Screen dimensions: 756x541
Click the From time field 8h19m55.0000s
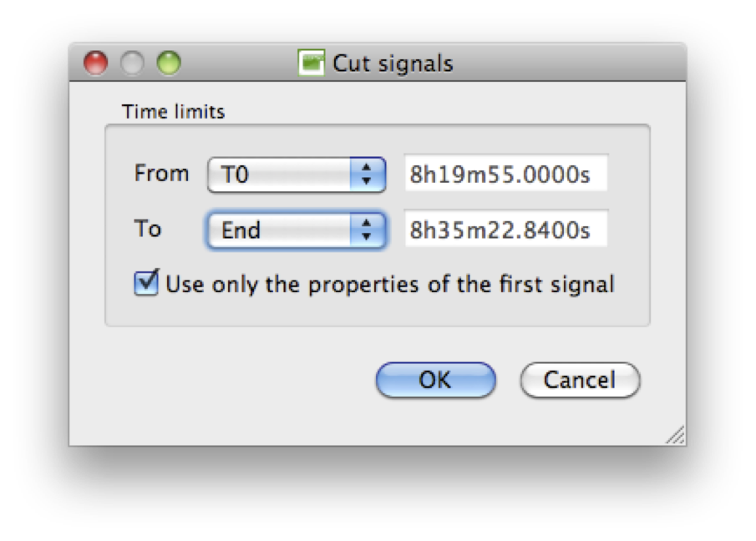pyautogui.click(x=505, y=175)
